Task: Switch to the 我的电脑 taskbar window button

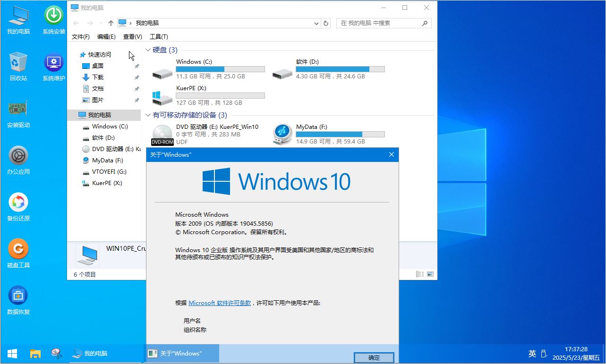Action: 105,354
